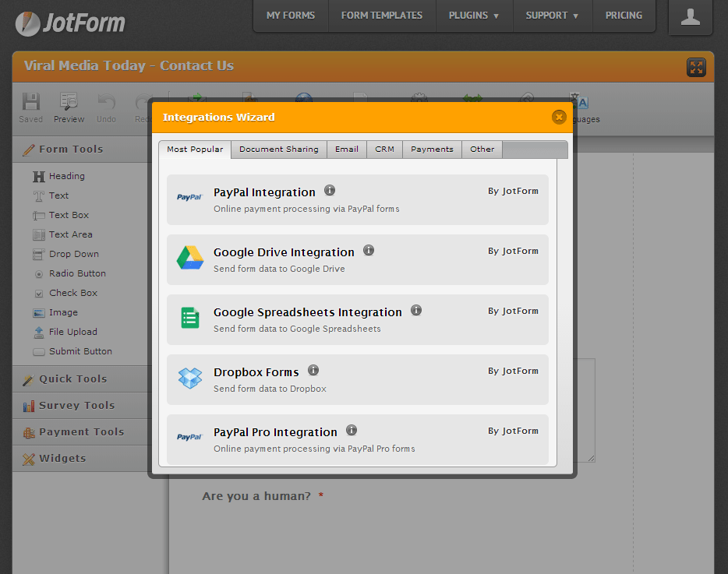Expand the Payment Tools section

(81, 432)
